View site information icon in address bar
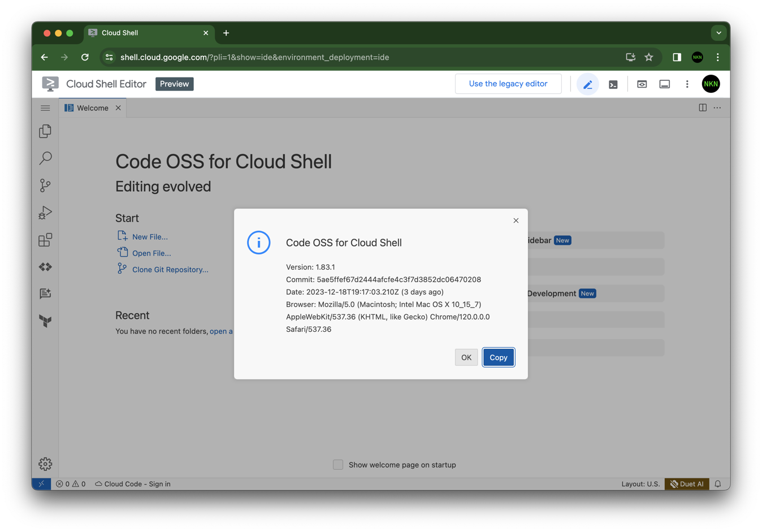762x532 pixels. tap(109, 57)
